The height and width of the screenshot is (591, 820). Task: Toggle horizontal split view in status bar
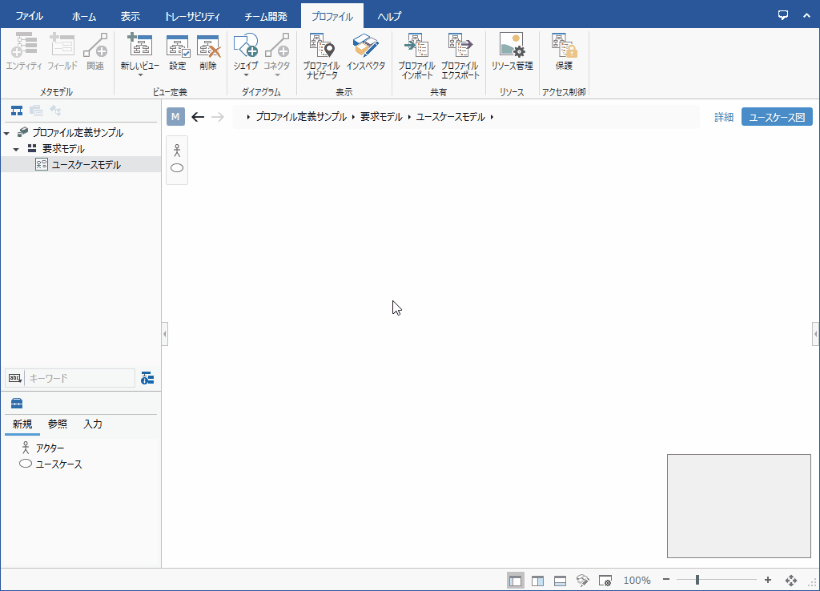point(558,579)
